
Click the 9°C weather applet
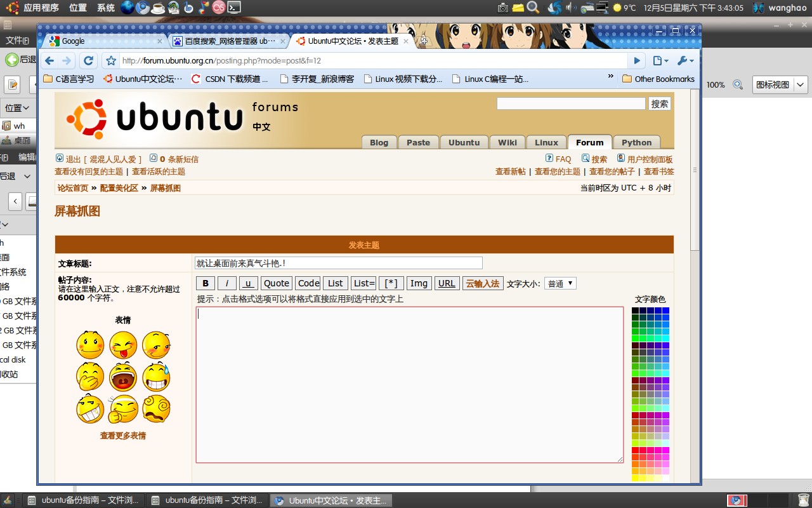(x=625, y=8)
